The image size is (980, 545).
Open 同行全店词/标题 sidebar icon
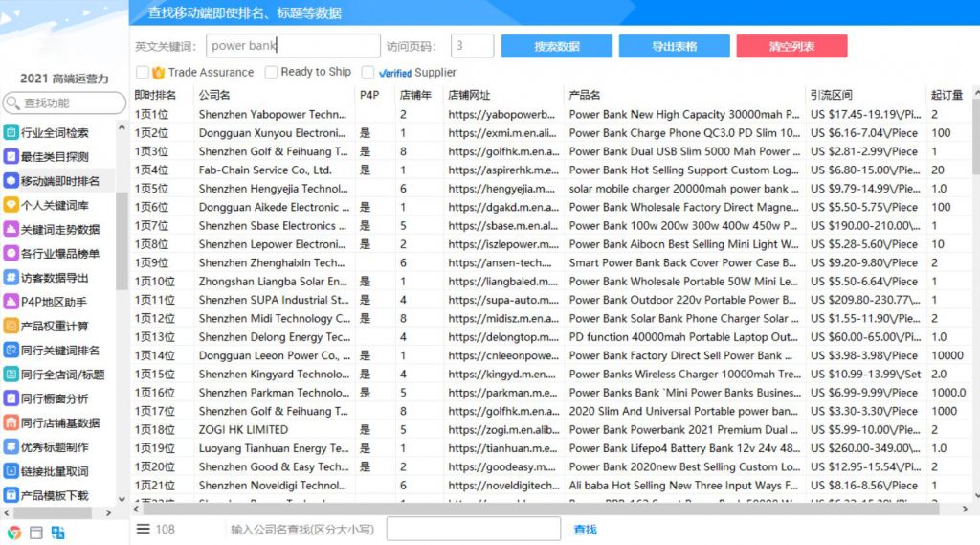pos(11,375)
